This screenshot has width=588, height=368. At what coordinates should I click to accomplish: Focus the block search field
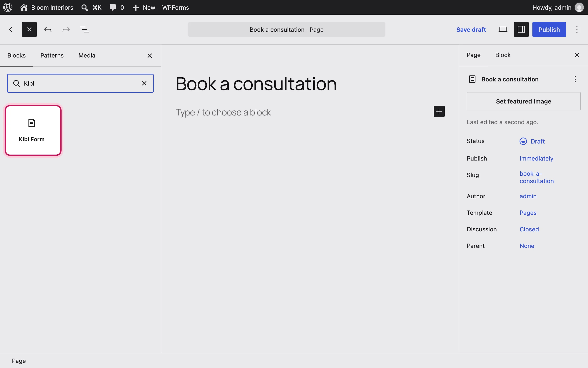click(80, 83)
